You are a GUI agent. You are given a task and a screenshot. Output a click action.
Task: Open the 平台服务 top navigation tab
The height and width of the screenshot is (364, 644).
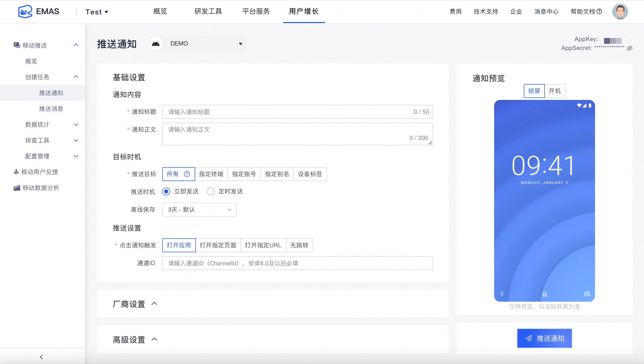256,11
